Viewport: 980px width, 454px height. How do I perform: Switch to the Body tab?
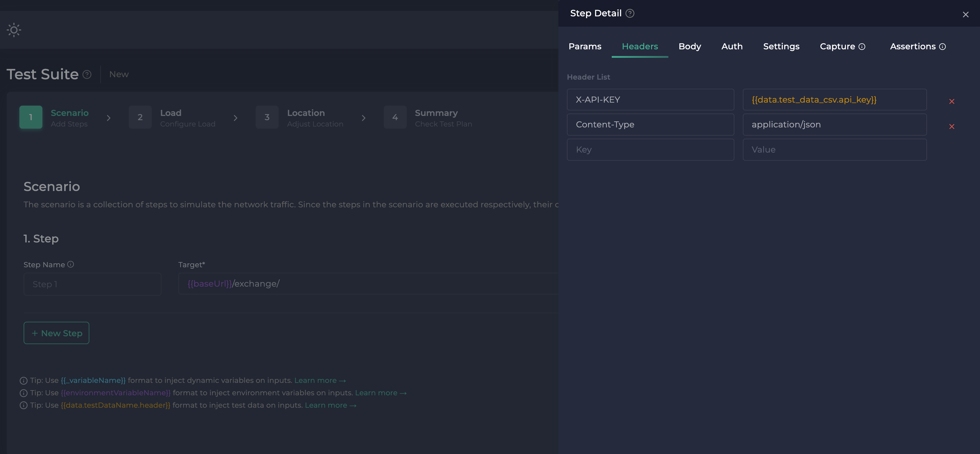(690, 46)
